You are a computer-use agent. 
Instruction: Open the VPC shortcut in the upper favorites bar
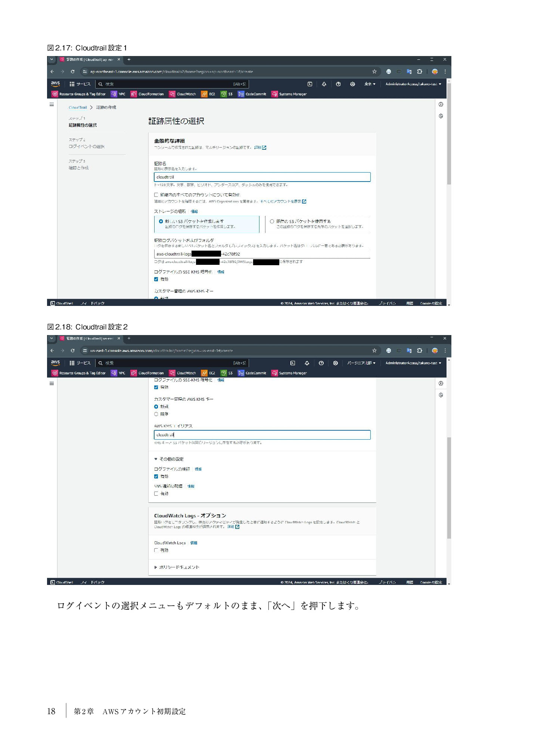118,94
